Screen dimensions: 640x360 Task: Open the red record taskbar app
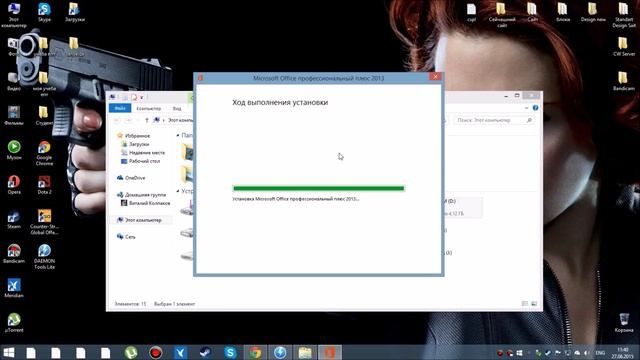156,353
